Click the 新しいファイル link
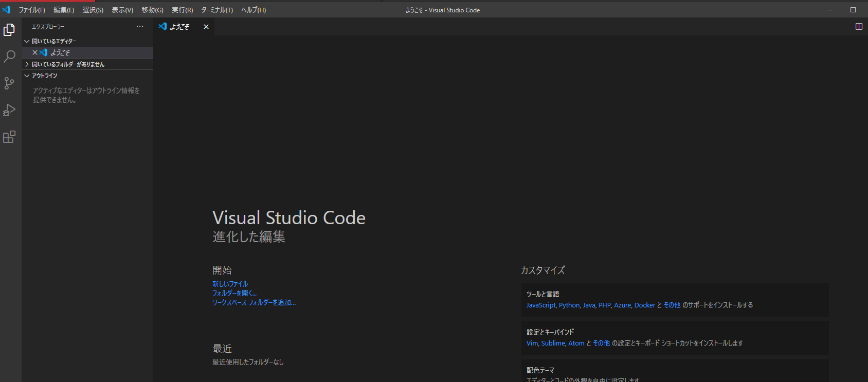The height and width of the screenshot is (382, 868). tap(230, 284)
